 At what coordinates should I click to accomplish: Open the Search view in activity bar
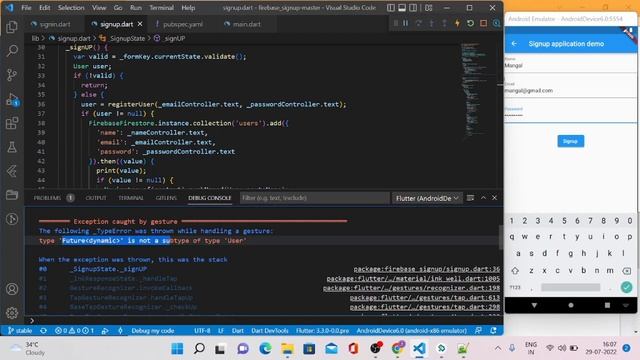(12, 51)
